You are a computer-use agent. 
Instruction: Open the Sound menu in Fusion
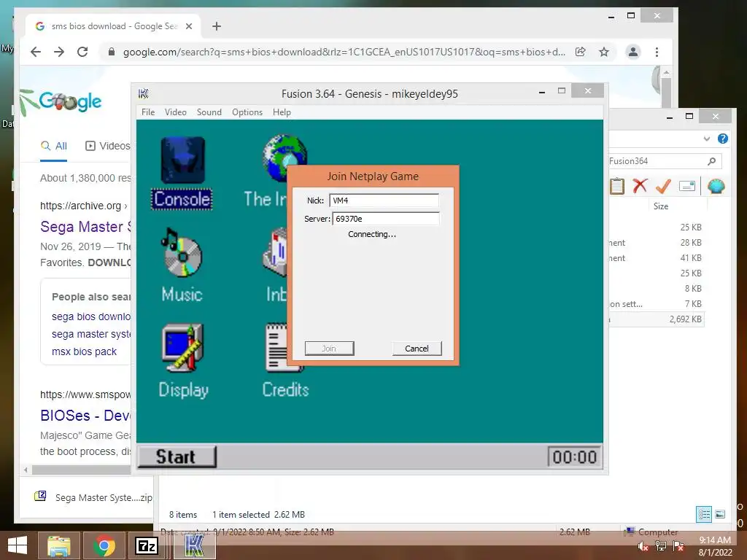209,112
